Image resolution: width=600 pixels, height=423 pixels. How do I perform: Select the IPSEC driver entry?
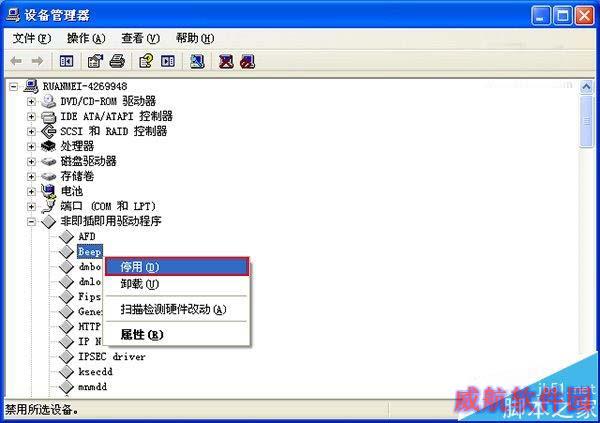[112, 356]
